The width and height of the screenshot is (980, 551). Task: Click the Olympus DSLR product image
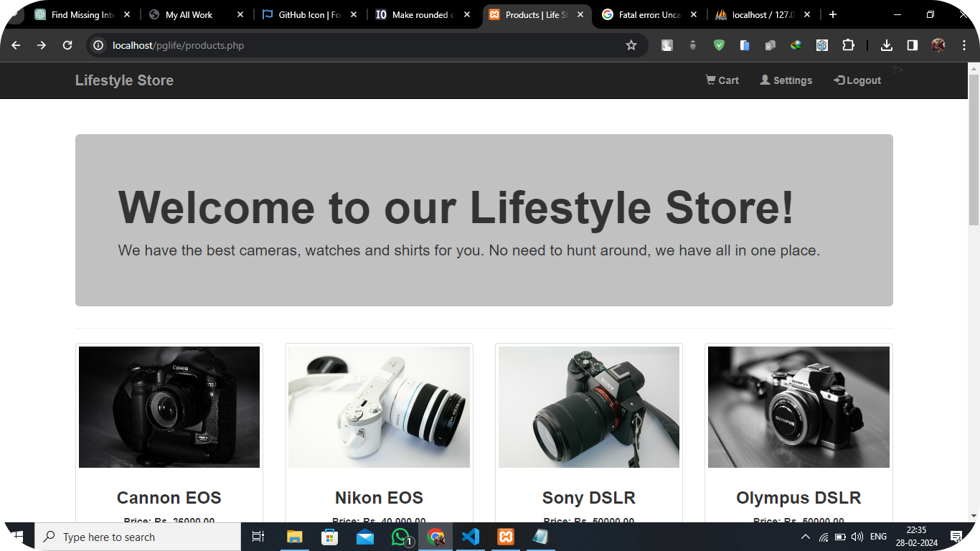coord(798,407)
